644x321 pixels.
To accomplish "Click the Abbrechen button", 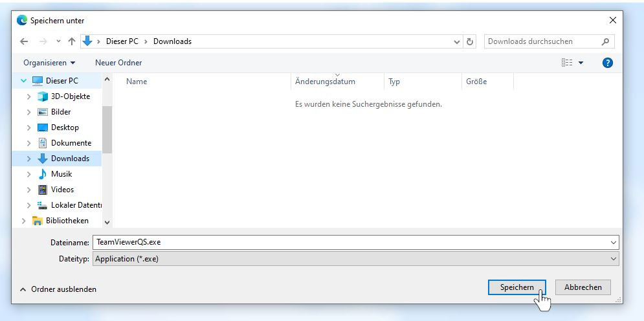I will (583, 287).
